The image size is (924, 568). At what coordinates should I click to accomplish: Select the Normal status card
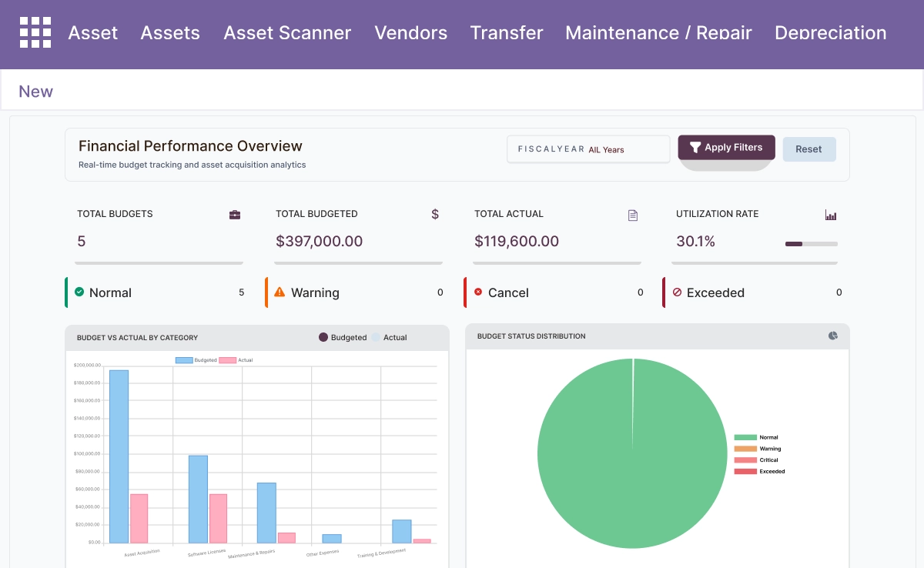[x=156, y=292]
